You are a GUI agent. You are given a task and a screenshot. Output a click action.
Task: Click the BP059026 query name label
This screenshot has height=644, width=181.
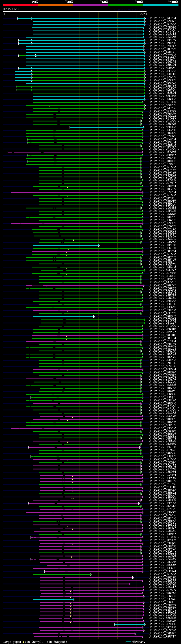tap(11, 9)
